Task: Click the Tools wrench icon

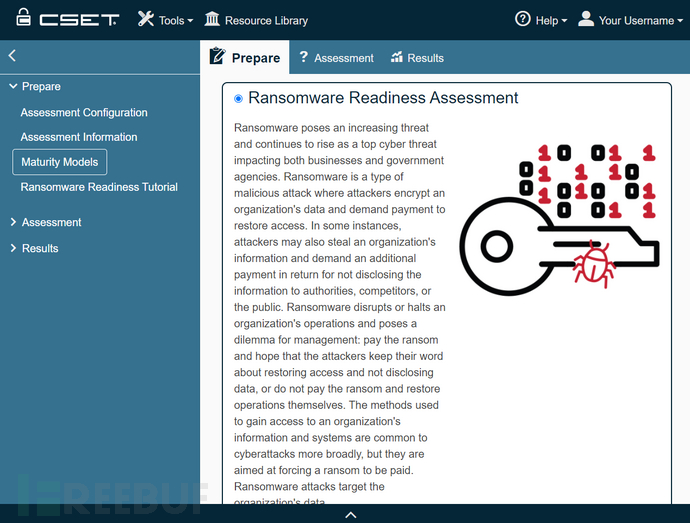Action: coord(146,19)
